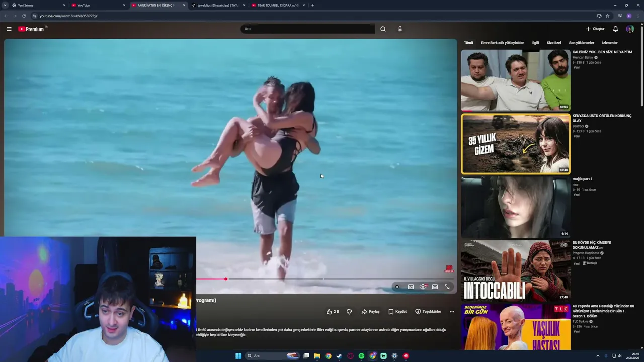Open the player settings gear
Image resolution: width=644 pixels, height=362 pixels.
423,287
